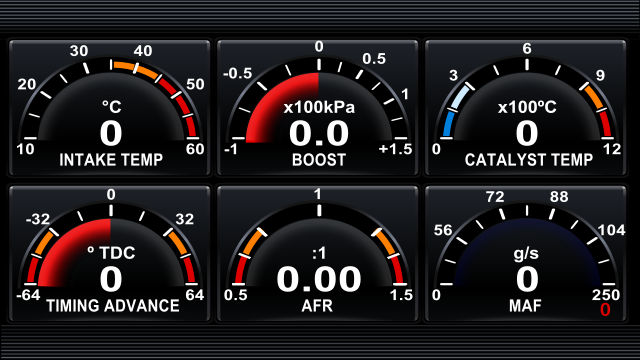640x360 pixels.
Task: Click the -0.5 boost scale label
Action: (x=238, y=73)
